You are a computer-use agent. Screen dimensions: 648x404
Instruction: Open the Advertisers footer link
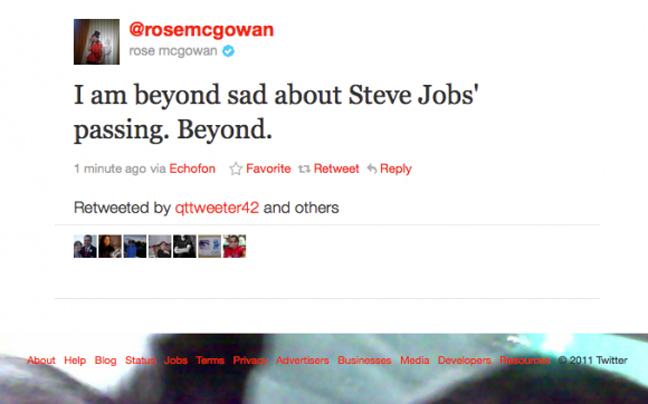[x=303, y=360]
